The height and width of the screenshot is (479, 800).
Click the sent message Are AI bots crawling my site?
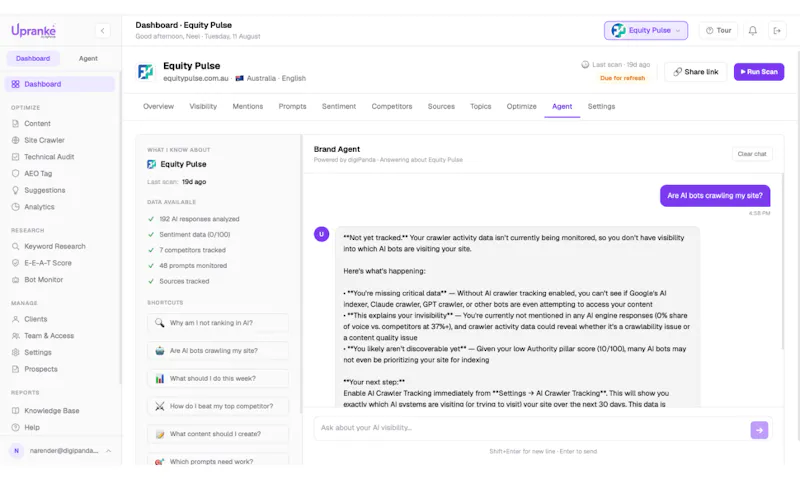[715, 196]
